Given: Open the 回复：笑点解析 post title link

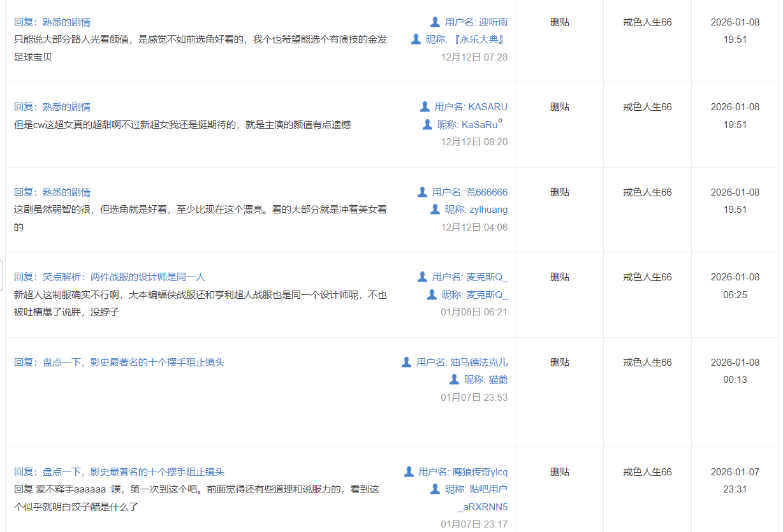Looking at the screenshot, I should (110, 277).
